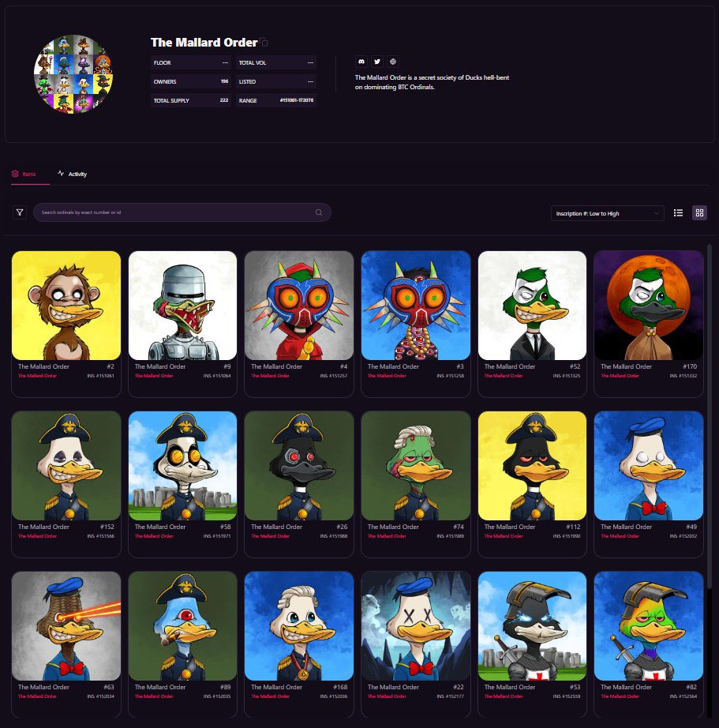The image size is (719, 728).
Task: Open Mallard Order #53 knight thumbnail
Action: (x=533, y=626)
